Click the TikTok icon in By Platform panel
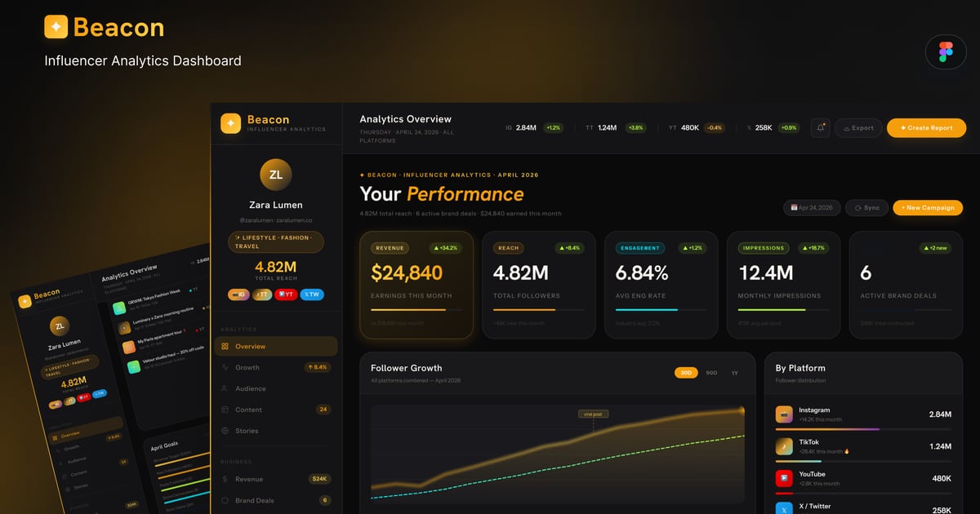Viewport: 980px width, 514px height. [784, 446]
